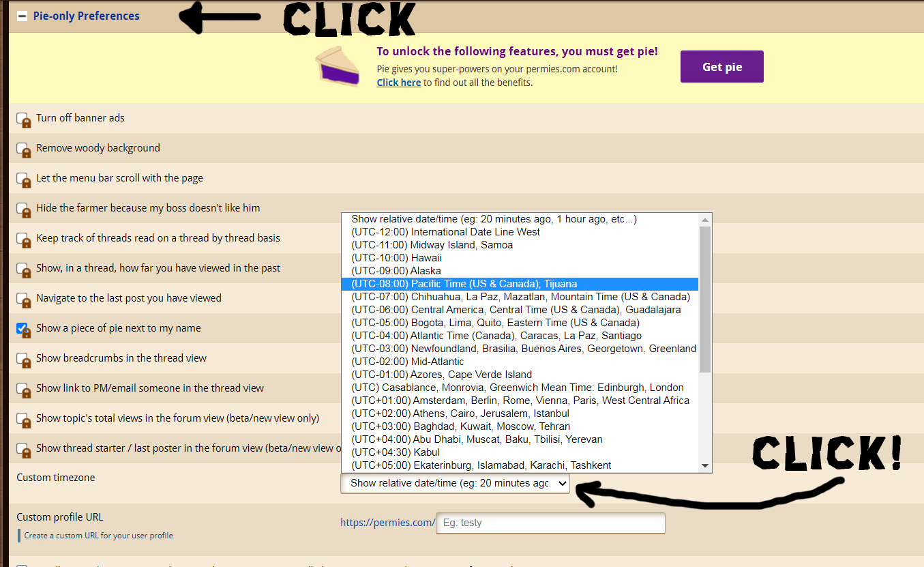924x567 pixels.
Task: Toggle 'Turn off banner ads' locked checkbox
Action: pyautogui.click(x=23, y=119)
